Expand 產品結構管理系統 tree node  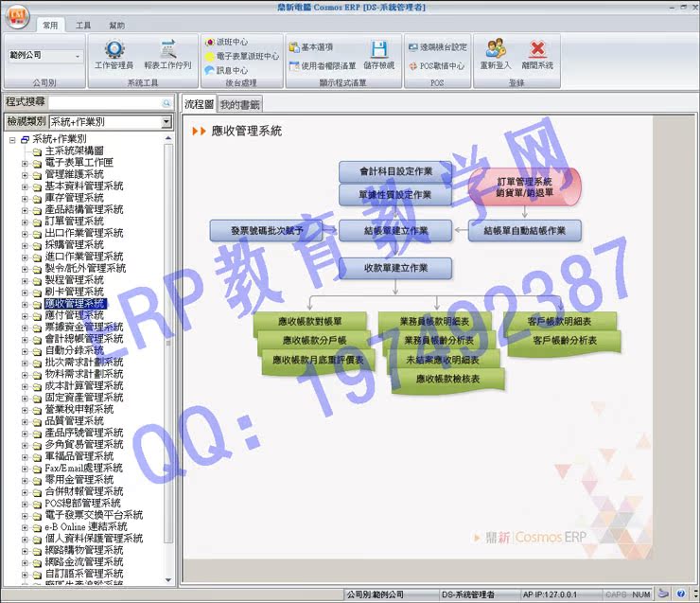(25, 210)
